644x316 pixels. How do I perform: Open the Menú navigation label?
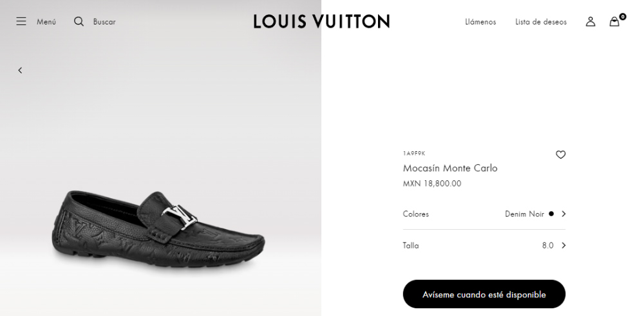coord(46,22)
